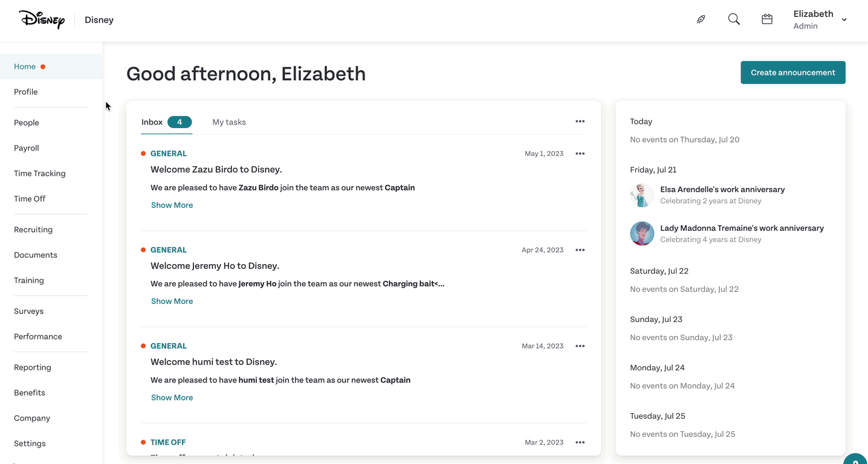Expand Show More under humi test message
Image resolution: width=868 pixels, height=464 pixels.
click(172, 398)
